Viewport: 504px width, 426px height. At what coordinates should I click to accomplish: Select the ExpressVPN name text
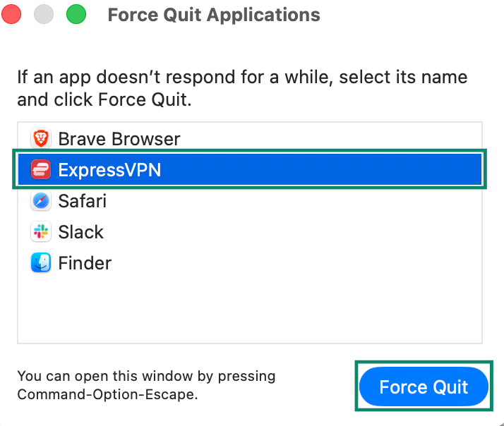[x=109, y=170]
